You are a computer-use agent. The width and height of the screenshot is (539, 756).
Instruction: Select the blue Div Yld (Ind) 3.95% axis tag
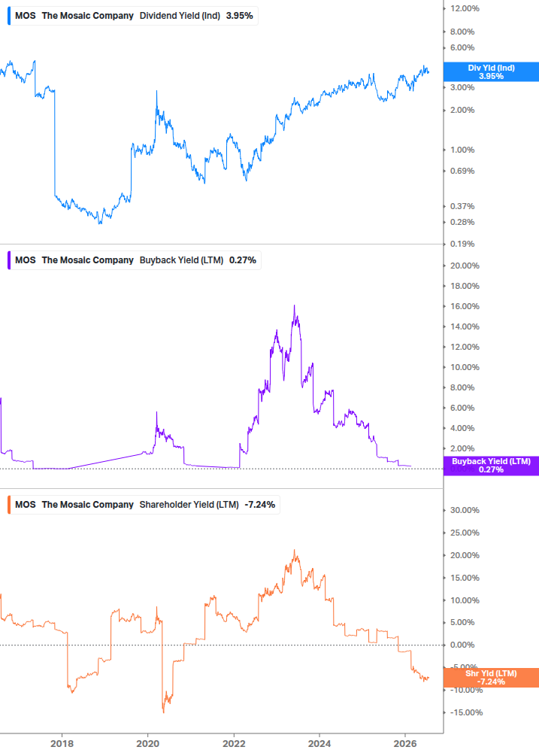pos(491,72)
